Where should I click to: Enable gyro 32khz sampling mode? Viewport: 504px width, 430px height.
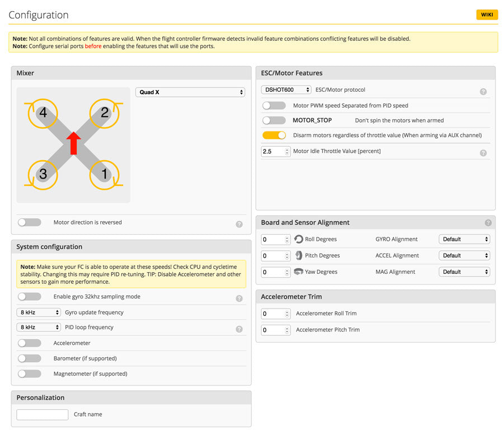(x=30, y=297)
